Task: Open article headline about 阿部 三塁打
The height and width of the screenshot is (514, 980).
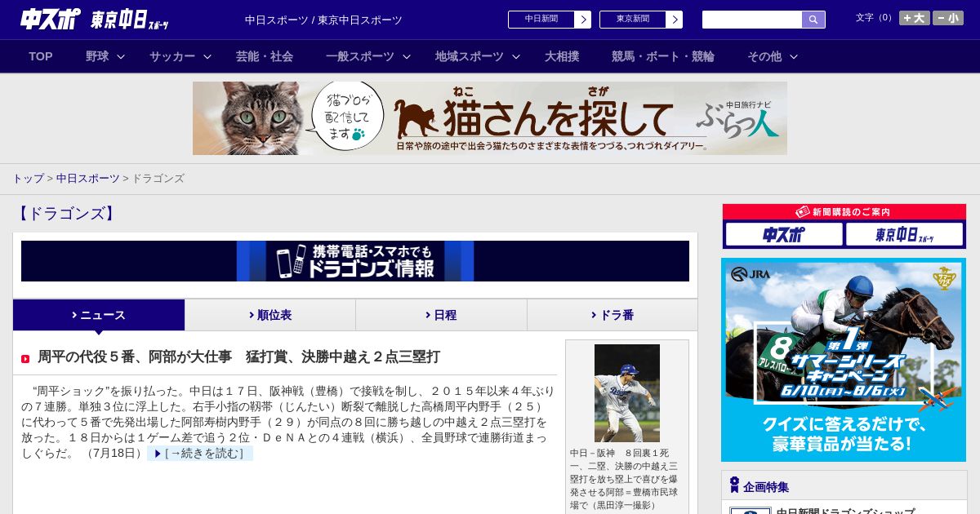Action: pyautogui.click(x=238, y=357)
